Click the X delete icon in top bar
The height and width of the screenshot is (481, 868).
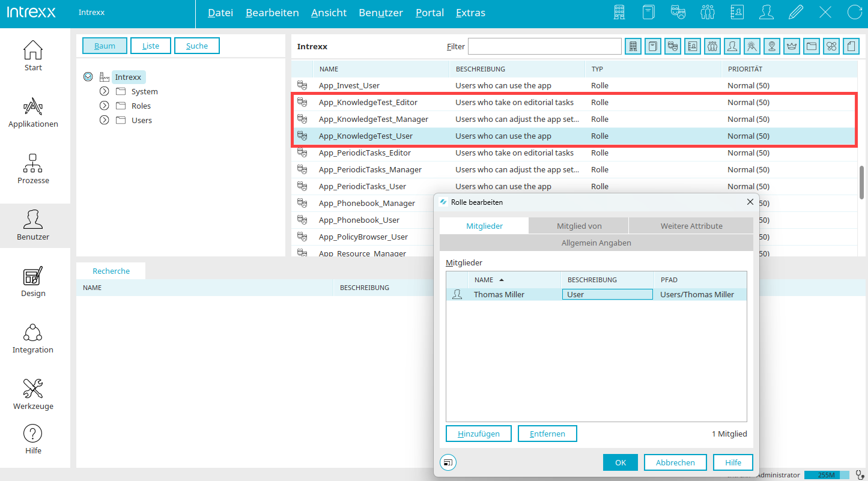(x=825, y=12)
